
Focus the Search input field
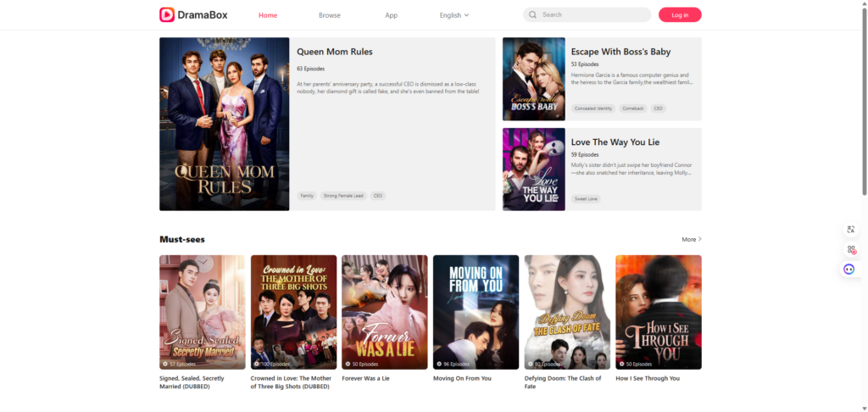587,15
